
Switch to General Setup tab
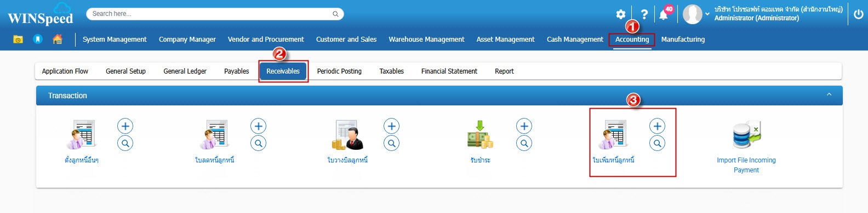coord(125,71)
